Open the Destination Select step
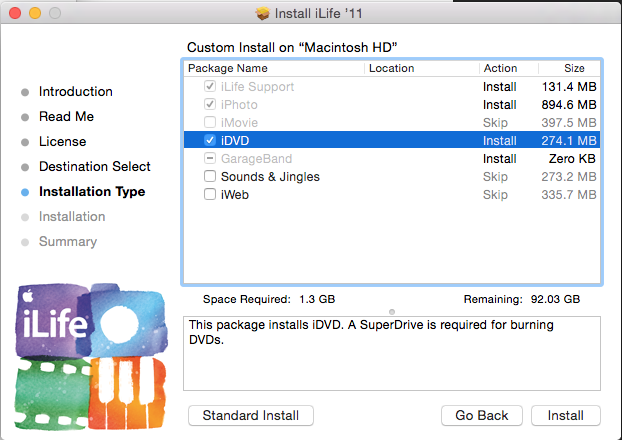Image resolution: width=622 pixels, height=440 pixels. point(94,167)
